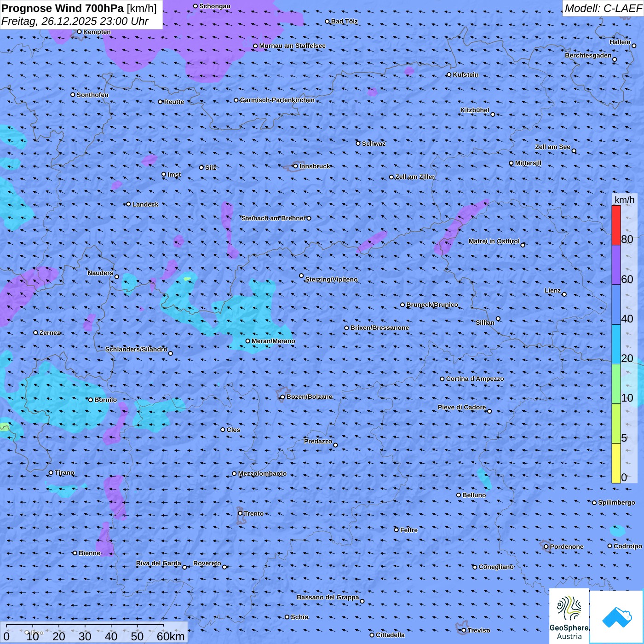Viewport: 644px width, 644px height.
Task: Click the 'Sonthofen' label
Action: click(x=92, y=95)
